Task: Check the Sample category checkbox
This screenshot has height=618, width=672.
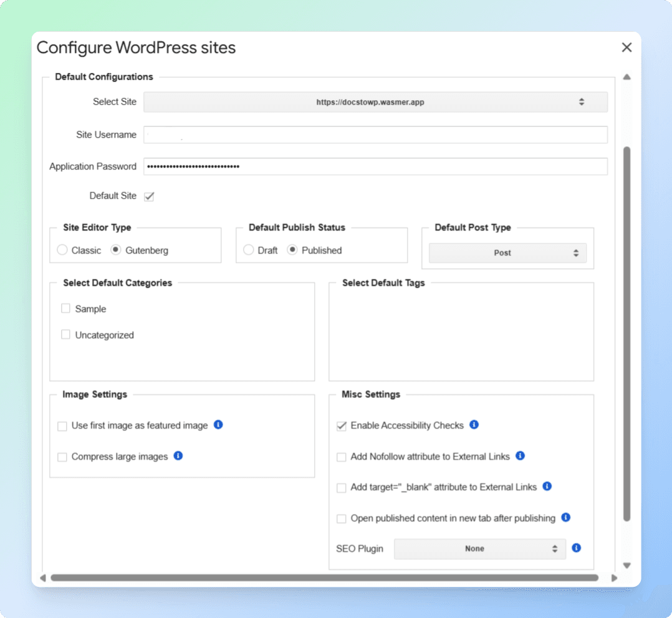Action: tap(65, 308)
